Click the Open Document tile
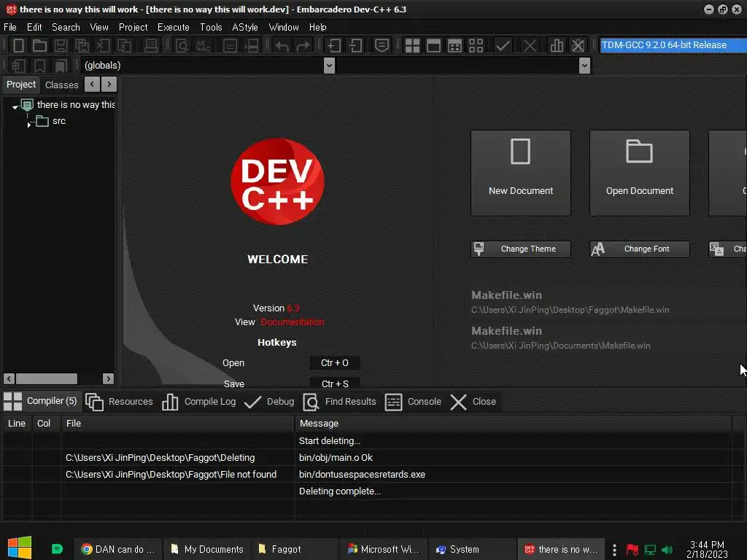 [x=639, y=174]
